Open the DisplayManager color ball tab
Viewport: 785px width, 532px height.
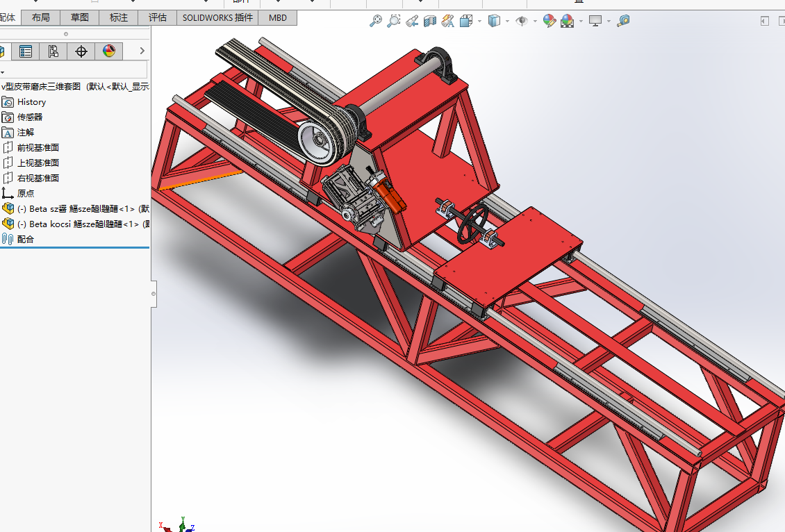[x=109, y=51]
